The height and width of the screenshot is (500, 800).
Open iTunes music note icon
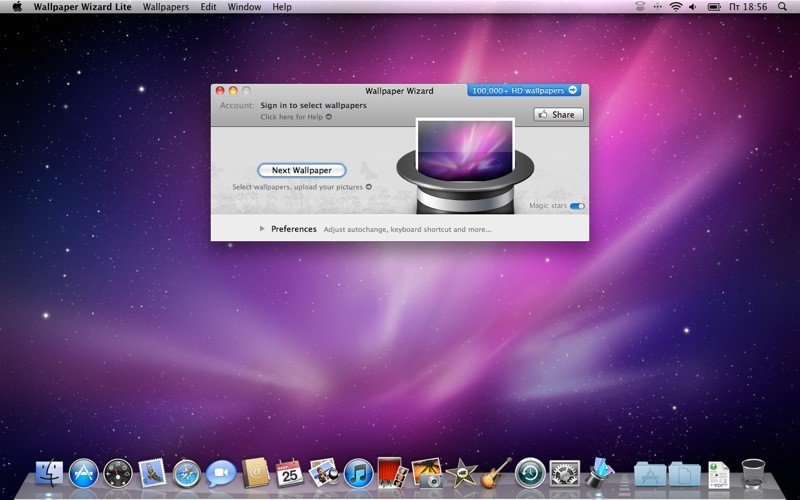358,473
